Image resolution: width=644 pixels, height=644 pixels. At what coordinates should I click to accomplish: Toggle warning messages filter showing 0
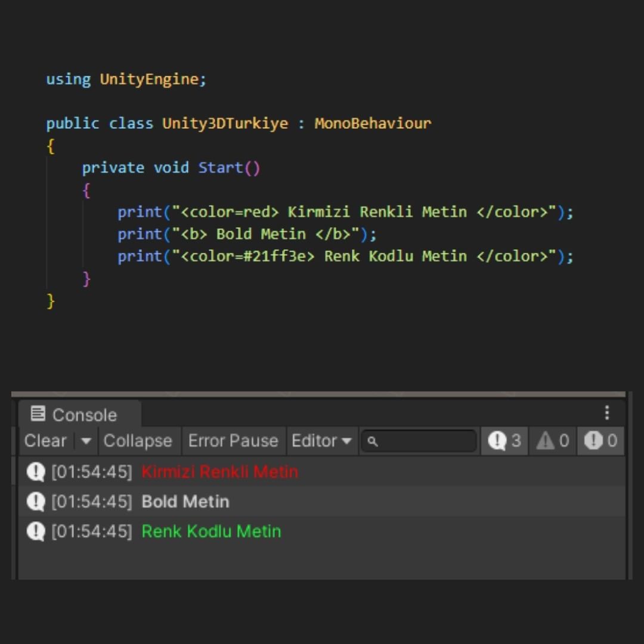click(x=553, y=441)
